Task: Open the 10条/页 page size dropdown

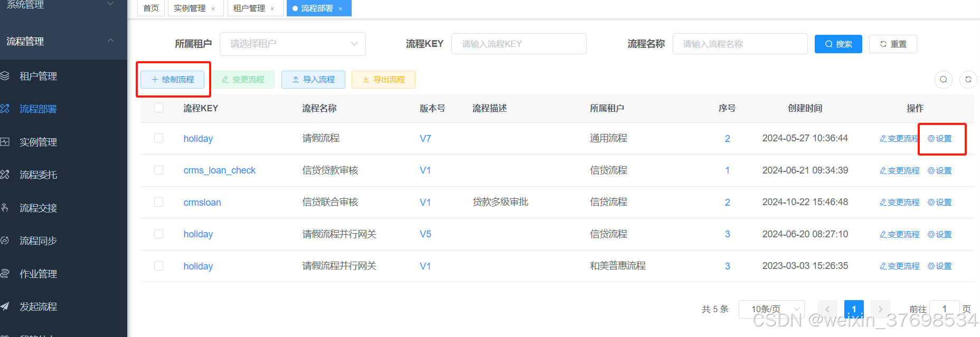Action: pyautogui.click(x=771, y=309)
